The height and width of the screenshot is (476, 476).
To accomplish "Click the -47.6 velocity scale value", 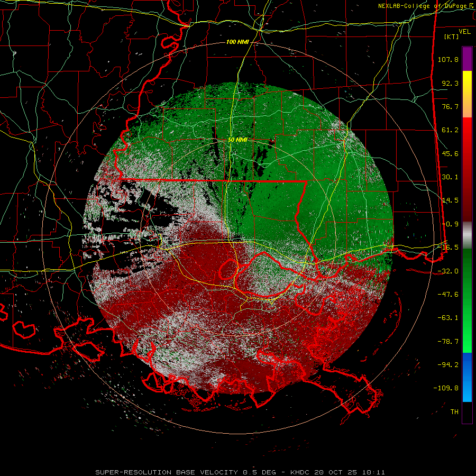I will 448,295.
